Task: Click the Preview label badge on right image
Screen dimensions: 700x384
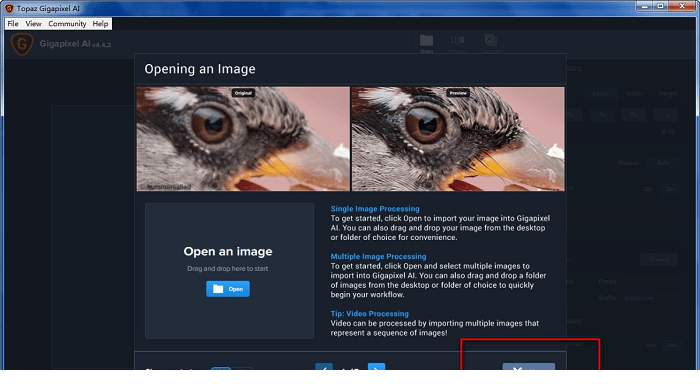Action: 458,93
